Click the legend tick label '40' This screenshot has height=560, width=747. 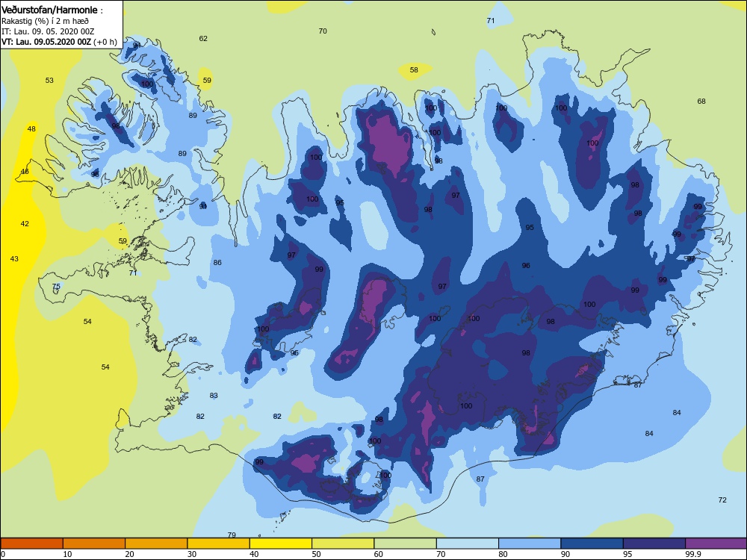point(254,554)
